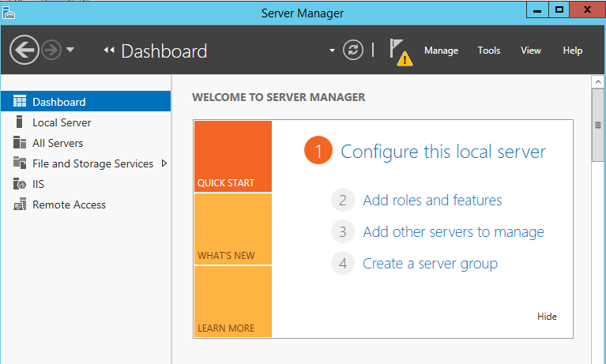Select Dashboard in the navigation pane
The height and width of the screenshot is (364, 606).
(86, 101)
